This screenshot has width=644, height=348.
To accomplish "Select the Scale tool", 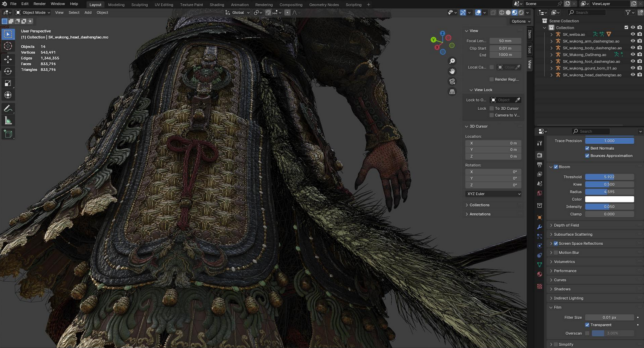I will (8, 83).
